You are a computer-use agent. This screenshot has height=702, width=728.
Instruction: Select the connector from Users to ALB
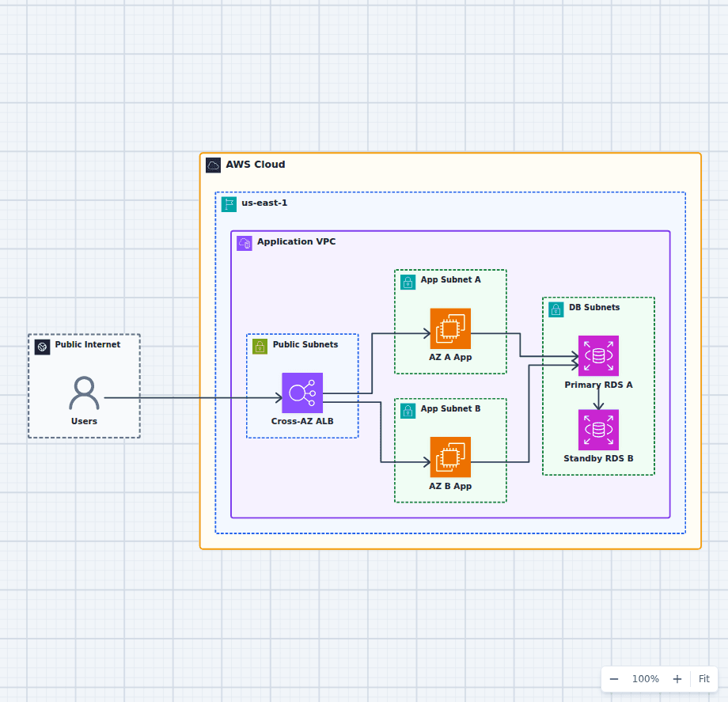193,398
